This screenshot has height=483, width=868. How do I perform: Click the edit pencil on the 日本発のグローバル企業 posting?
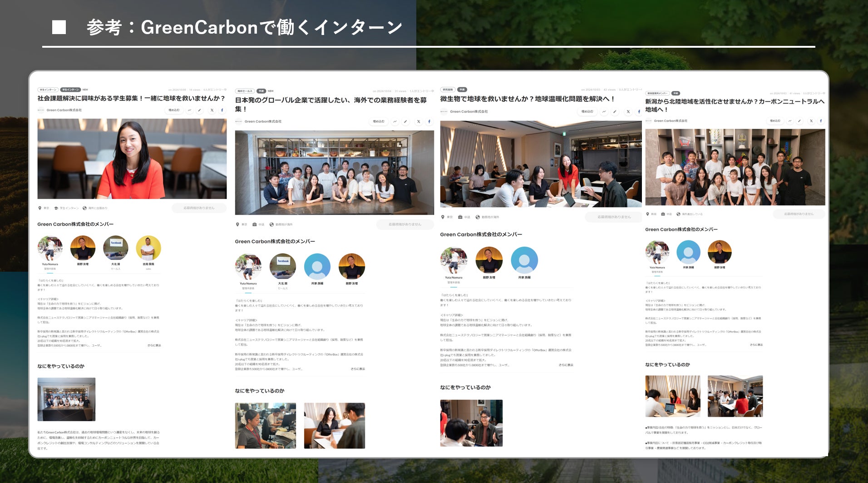pos(405,122)
